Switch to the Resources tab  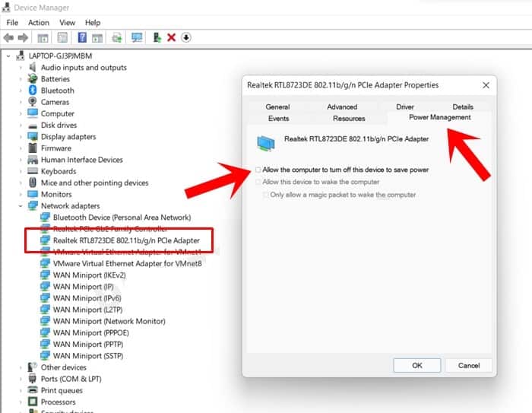click(x=349, y=118)
